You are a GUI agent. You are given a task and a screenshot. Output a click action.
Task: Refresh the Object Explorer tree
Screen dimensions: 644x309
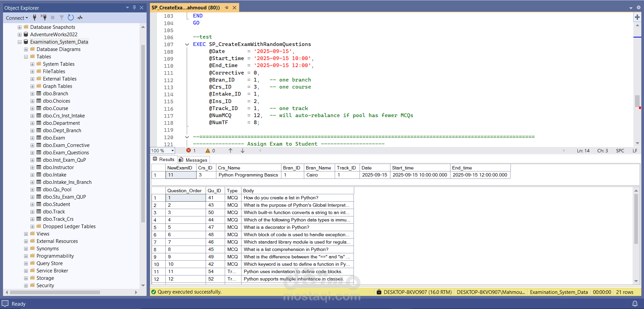pos(70,18)
